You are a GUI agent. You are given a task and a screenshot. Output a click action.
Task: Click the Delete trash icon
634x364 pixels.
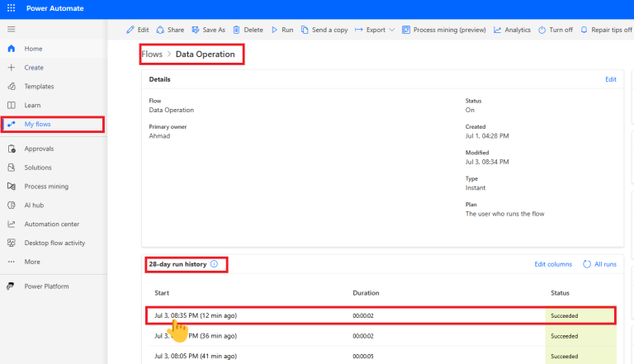coord(237,30)
